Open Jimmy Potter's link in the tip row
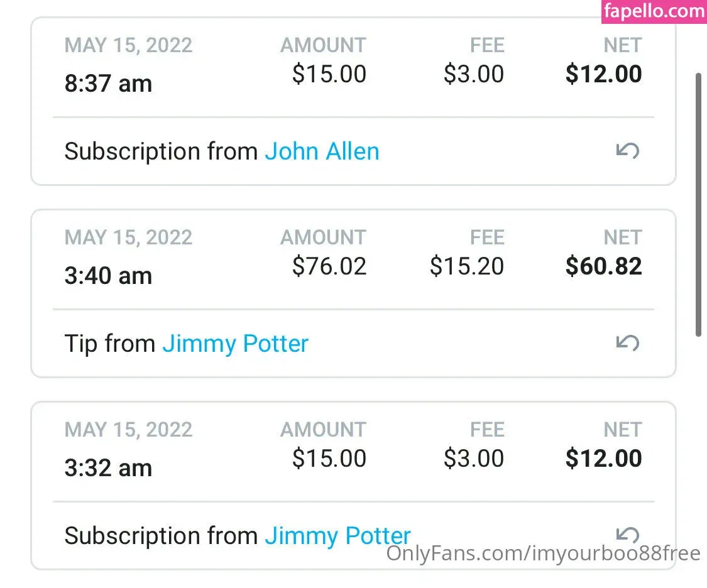This screenshot has width=707, height=588. (x=235, y=344)
